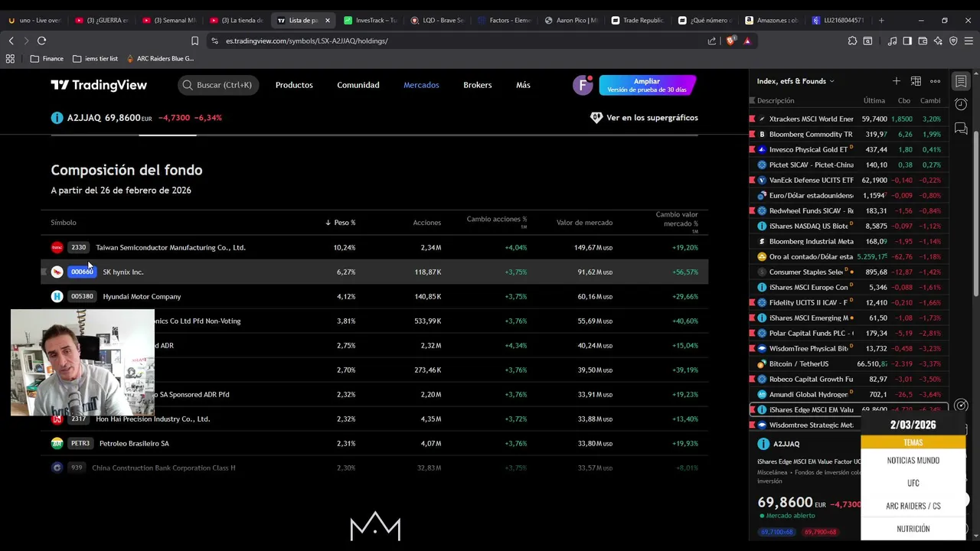The image size is (980, 551).
Task: Open a new browser tab
Action: [x=881, y=20]
